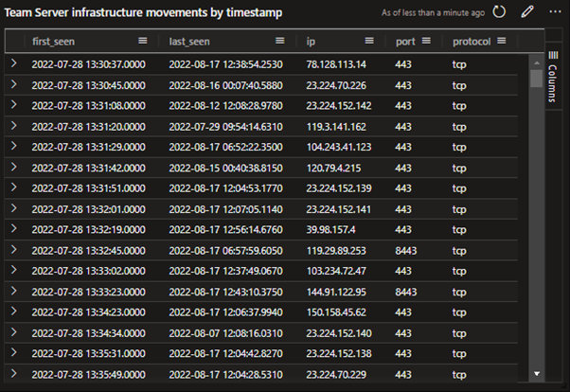The image size is (570, 392).
Task: Open protocol column menu icon
Action: coord(502,41)
